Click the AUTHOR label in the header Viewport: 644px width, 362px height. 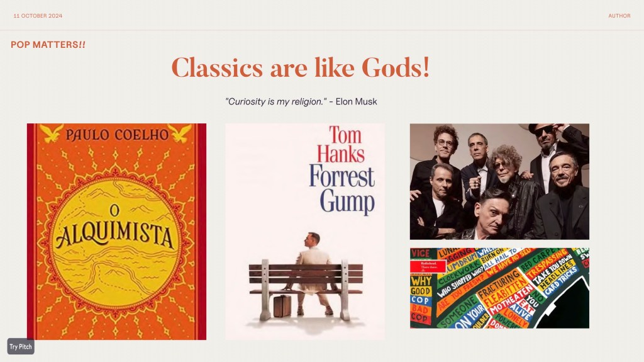[x=619, y=16]
